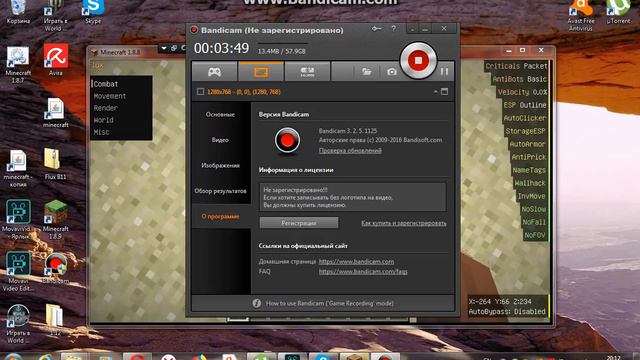Screen dimensions: 640x360
Task: Select the µTorrent desktop icon
Action: click(618, 11)
